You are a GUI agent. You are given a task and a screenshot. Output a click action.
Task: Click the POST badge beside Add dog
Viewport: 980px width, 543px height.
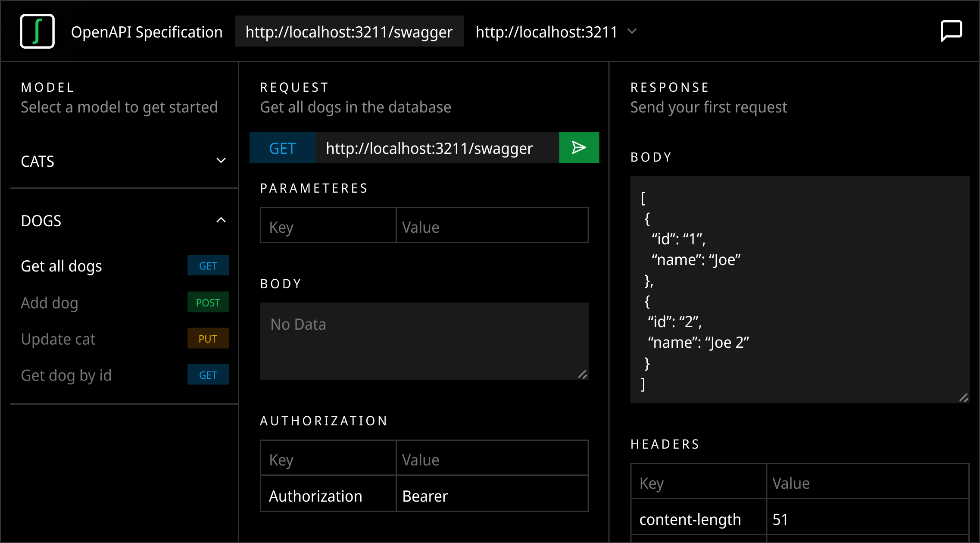(x=208, y=302)
